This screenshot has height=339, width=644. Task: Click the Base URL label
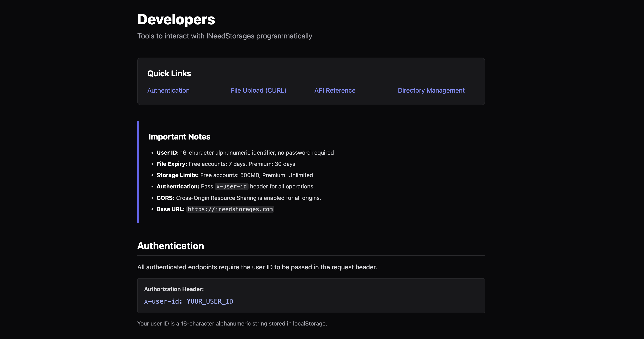[170, 209]
